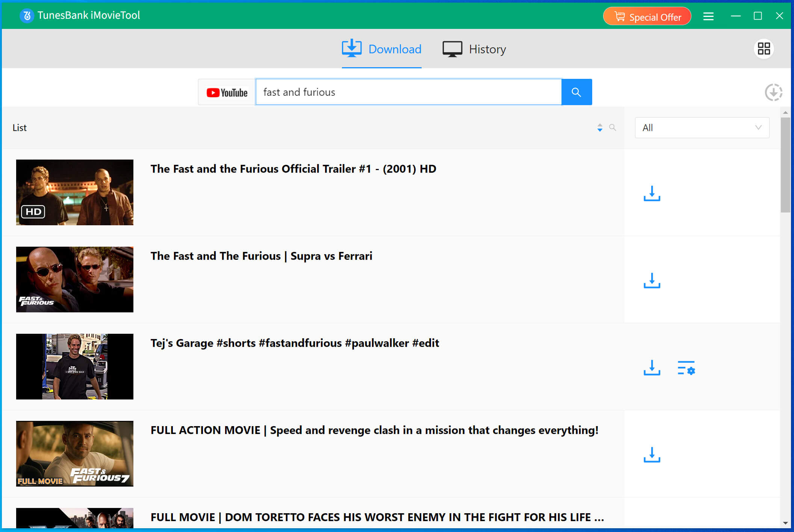Download the Supra vs Ferrari video
Viewport: 794px width, 532px height.
tap(652, 280)
